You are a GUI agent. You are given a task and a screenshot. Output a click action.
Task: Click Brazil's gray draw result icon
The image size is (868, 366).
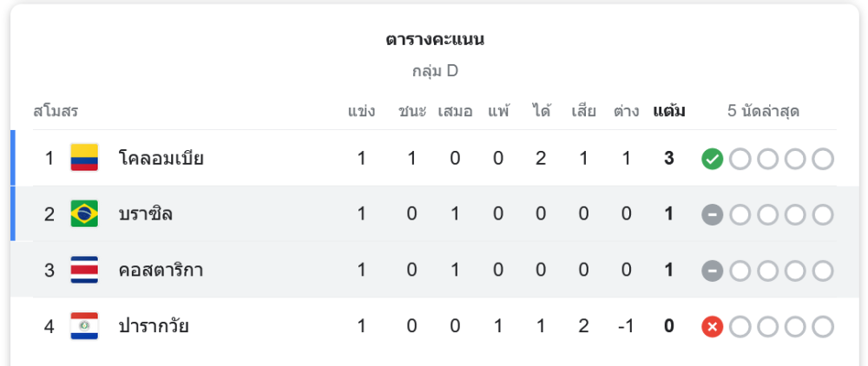712,214
